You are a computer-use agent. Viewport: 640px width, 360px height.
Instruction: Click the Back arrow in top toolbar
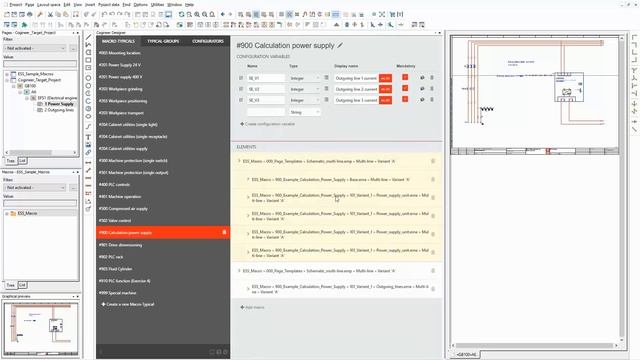point(222,14)
